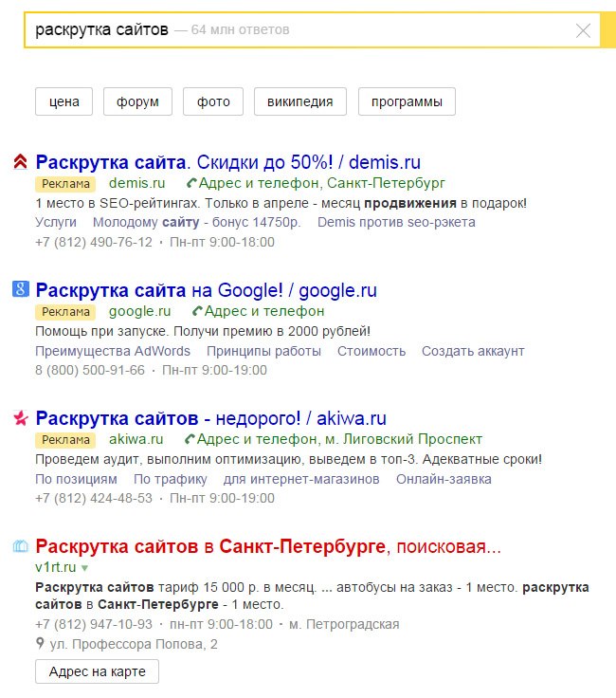
Task: Open для интернет-магазинов sitelink
Action: click(301, 479)
